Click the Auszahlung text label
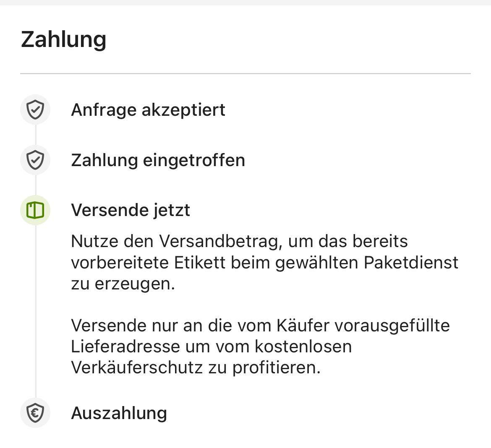 coord(119,413)
